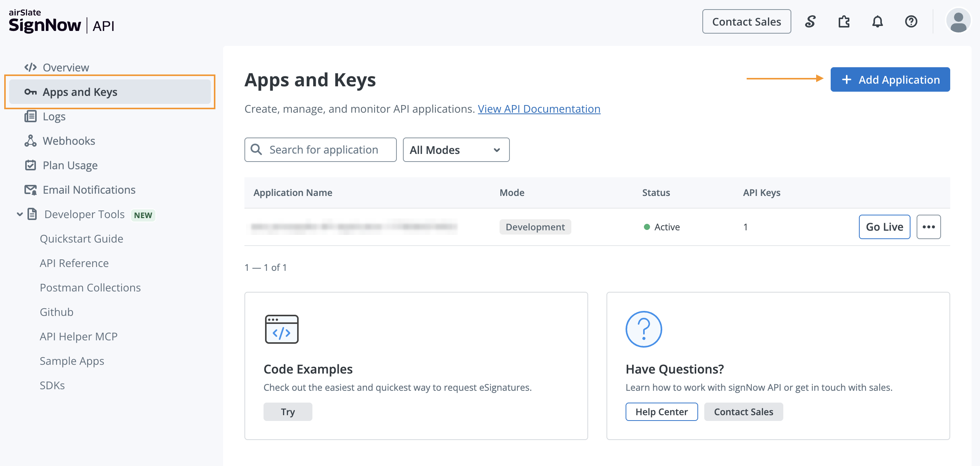
Task: Follow View API Documentation link
Action: tap(539, 109)
